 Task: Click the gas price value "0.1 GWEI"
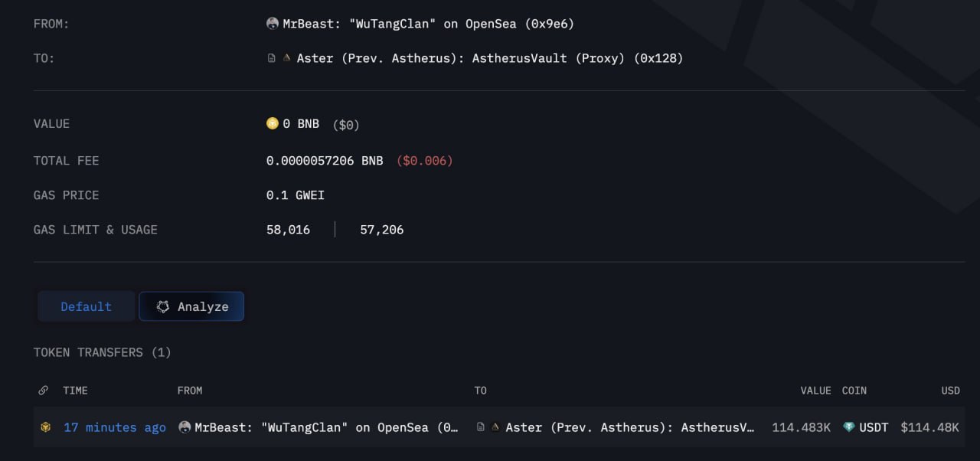coord(296,195)
